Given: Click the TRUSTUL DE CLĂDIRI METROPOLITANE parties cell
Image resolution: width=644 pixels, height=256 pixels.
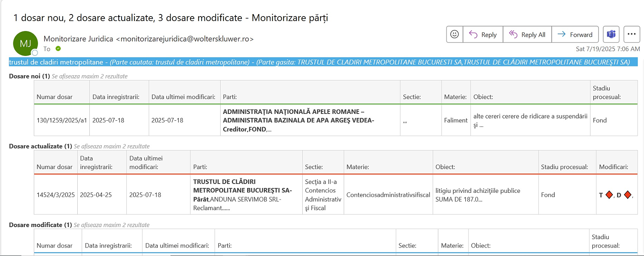Looking at the screenshot, I should click(246, 195).
